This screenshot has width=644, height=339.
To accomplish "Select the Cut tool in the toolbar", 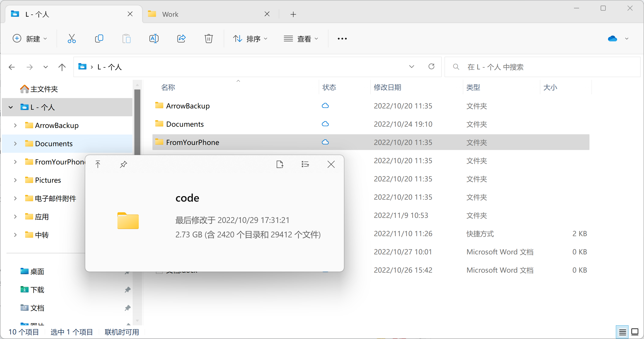I will point(72,39).
